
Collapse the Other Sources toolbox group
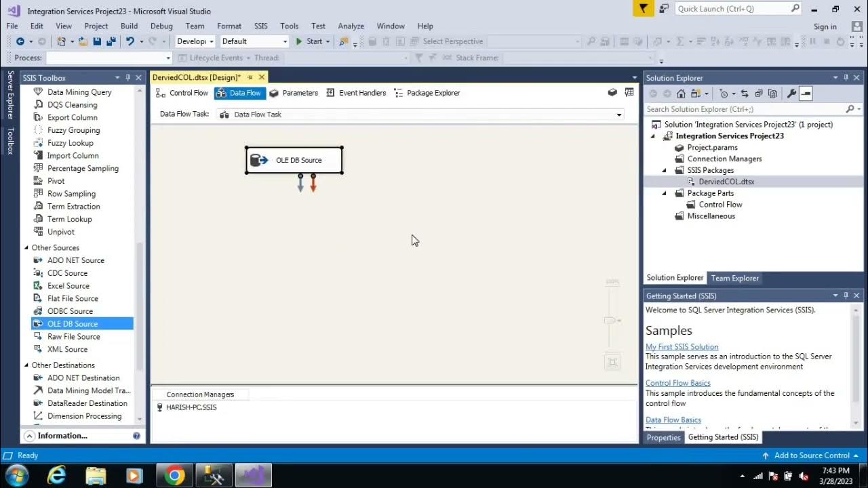click(26, 247)
